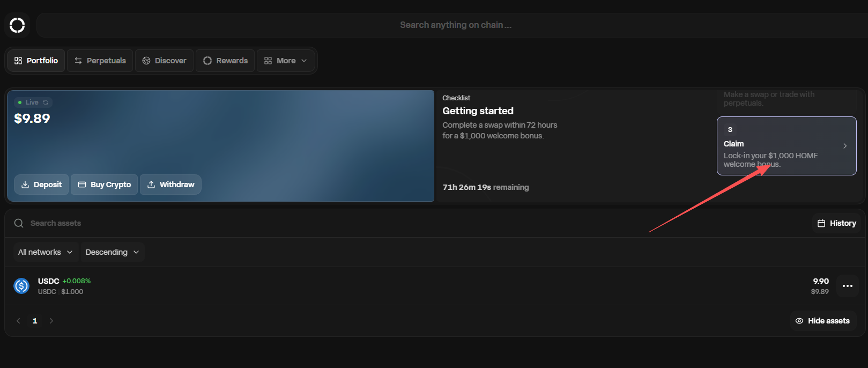
Task: Open the Descending sort order dropdown
Action: [x=112, y=252]
